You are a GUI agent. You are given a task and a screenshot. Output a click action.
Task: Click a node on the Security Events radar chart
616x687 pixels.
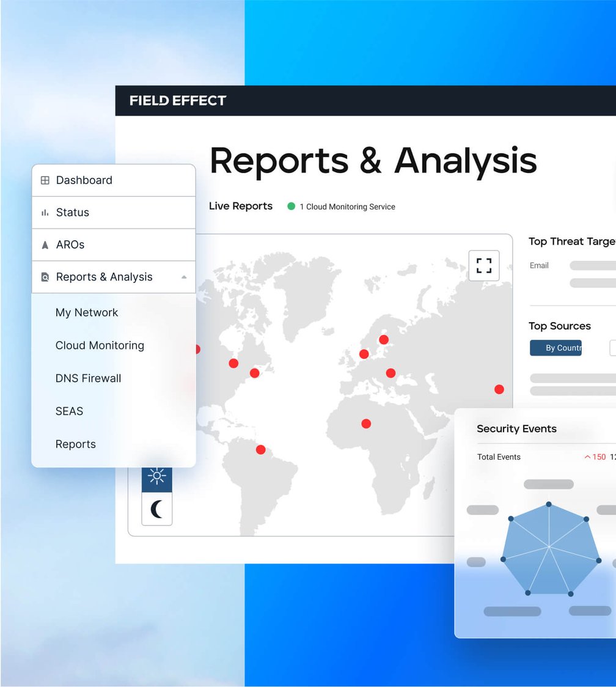coord(549,505)
